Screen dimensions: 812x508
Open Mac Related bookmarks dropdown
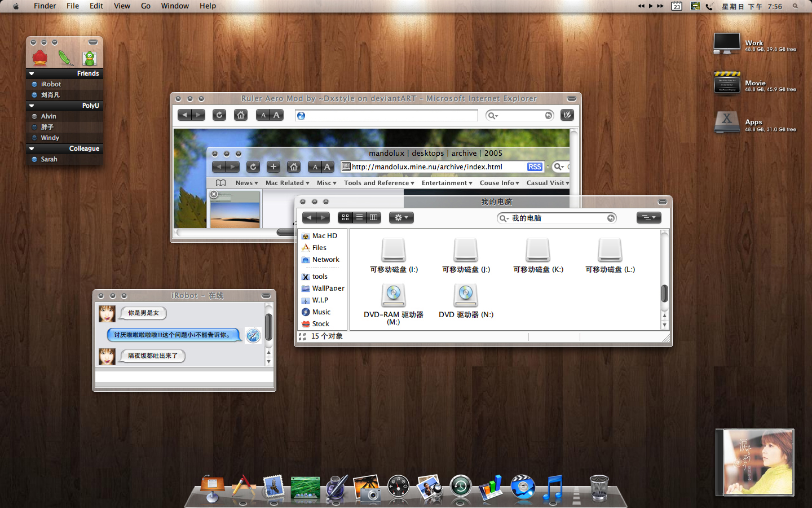pos(287,183)
